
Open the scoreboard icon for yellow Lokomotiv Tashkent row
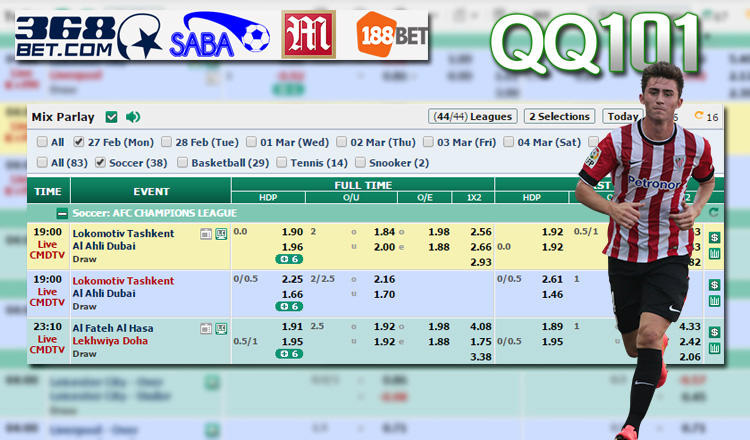[x=206, y=234]
